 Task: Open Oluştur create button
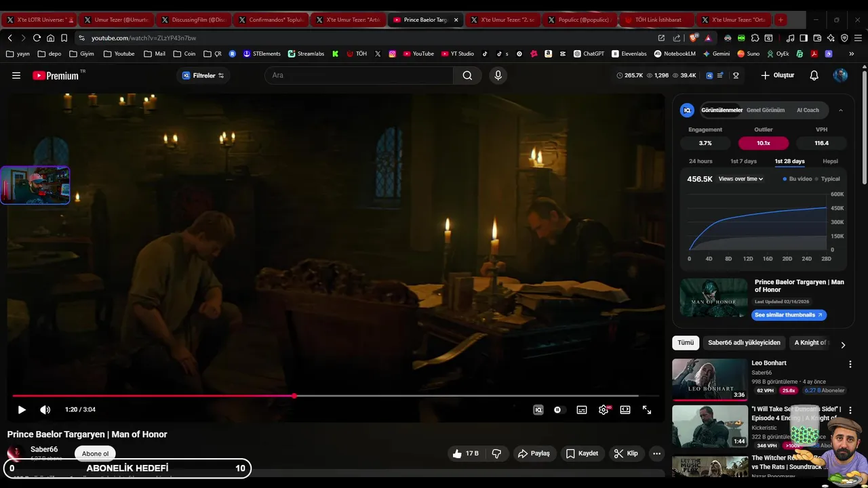click(777, 75)
